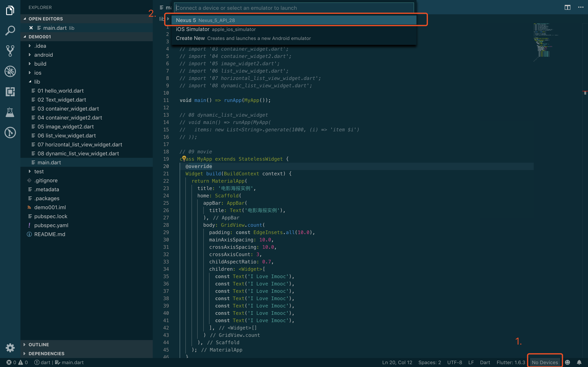Click Flutter: 1.6.3 status item
The image size is (588, 367).
pyautogui.click(x=511, y=362)
